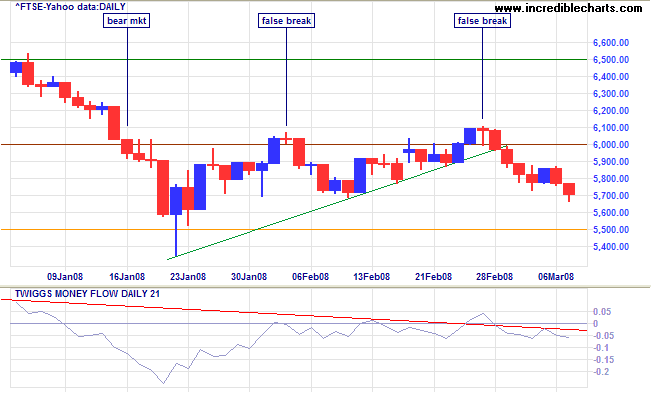This screenshot has height=395, width=651.
Task: Click the 30Jan08 date label
Action: [249, 277]
